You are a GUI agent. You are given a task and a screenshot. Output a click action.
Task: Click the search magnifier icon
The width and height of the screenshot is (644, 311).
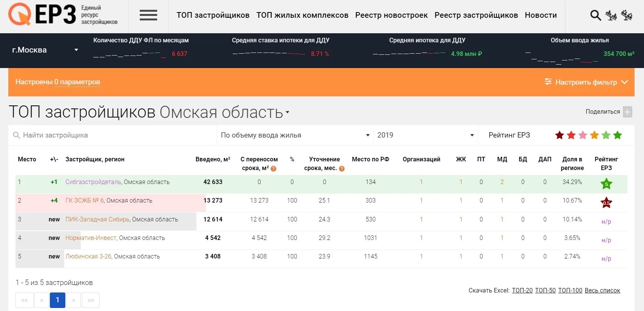595,15
